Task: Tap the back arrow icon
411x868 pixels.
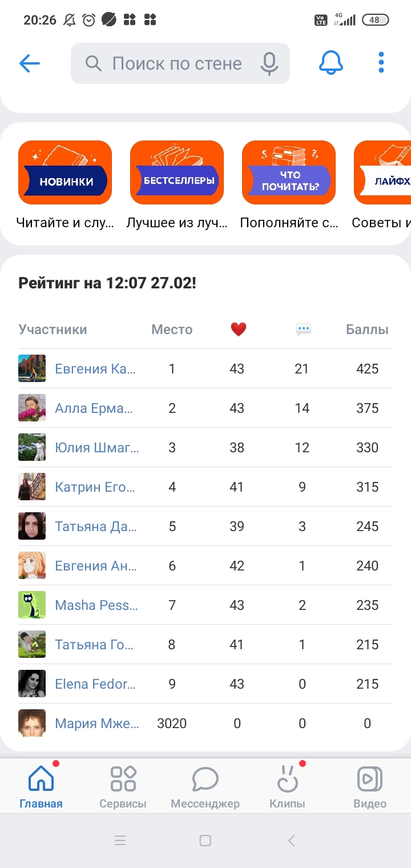Action: click(x=30, y=63)
